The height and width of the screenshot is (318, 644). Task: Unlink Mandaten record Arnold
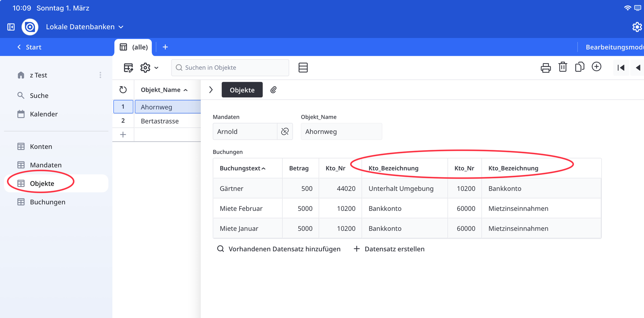coord(285,131)
